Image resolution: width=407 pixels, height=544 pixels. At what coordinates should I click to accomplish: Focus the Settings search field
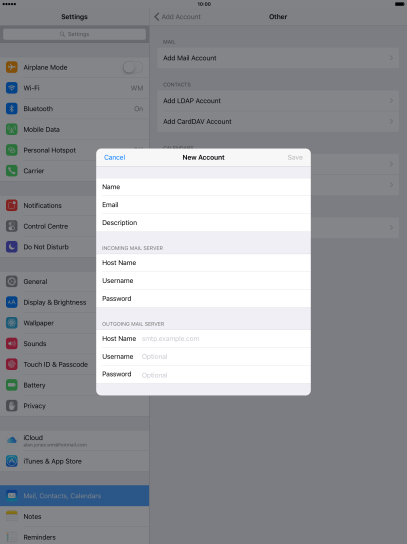(75, 34)
